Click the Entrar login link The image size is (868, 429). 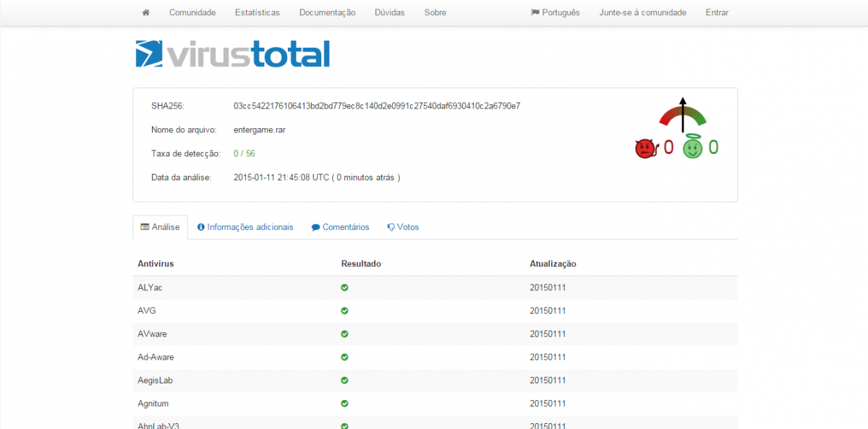click(717, 12)
